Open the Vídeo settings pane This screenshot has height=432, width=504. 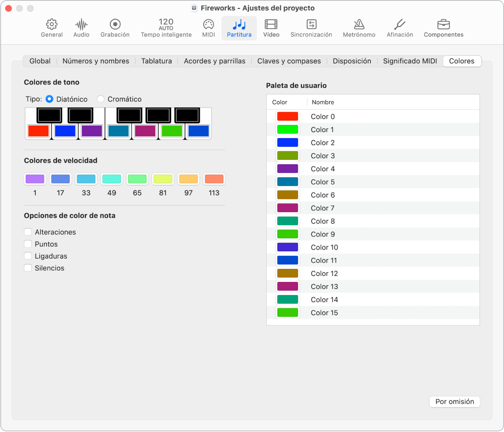click(x=271, y=28)
